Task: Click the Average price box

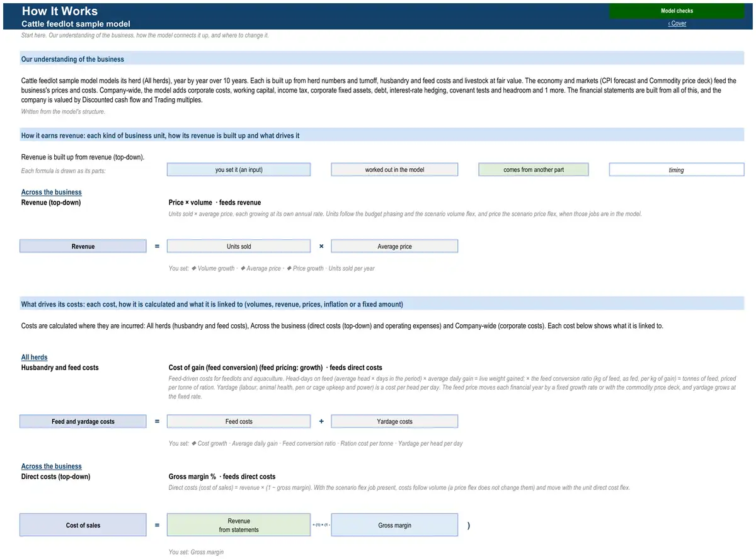Action: tap(394, 246)
